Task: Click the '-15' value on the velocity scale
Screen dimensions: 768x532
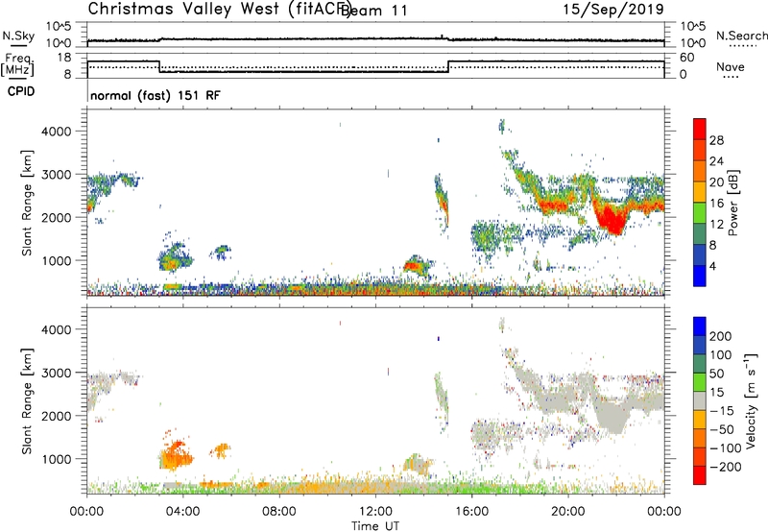Action: (722, 410)
